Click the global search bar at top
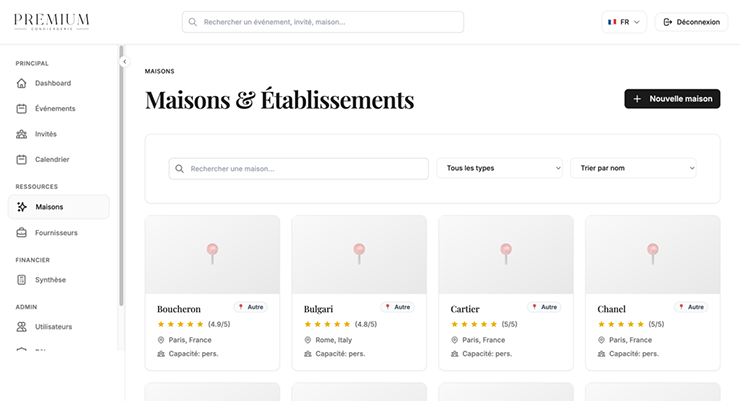Screen dimensions: 740x401 click(x=322, y=22)
